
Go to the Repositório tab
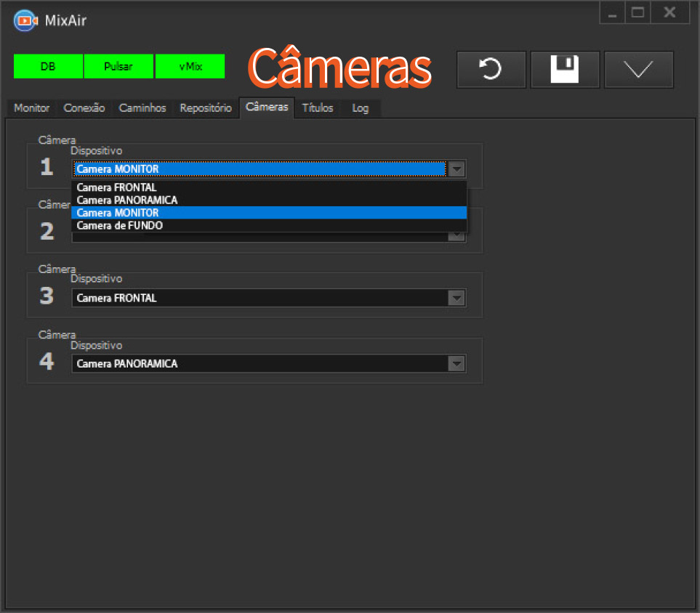[206, 108]
